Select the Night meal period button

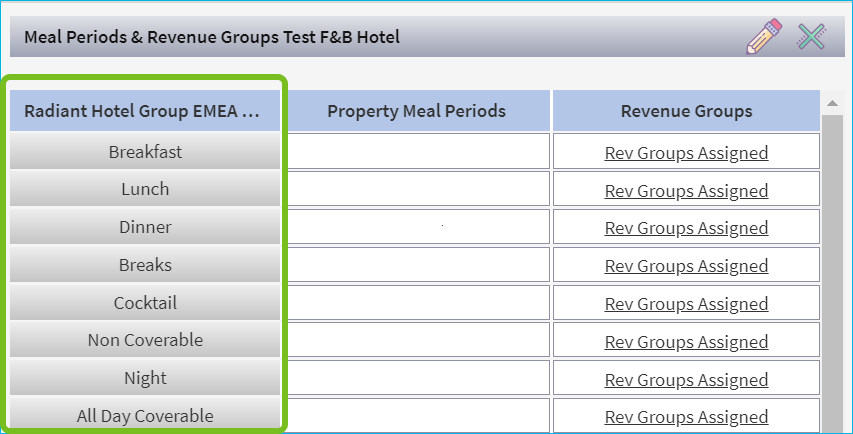[x=145, y=378]
